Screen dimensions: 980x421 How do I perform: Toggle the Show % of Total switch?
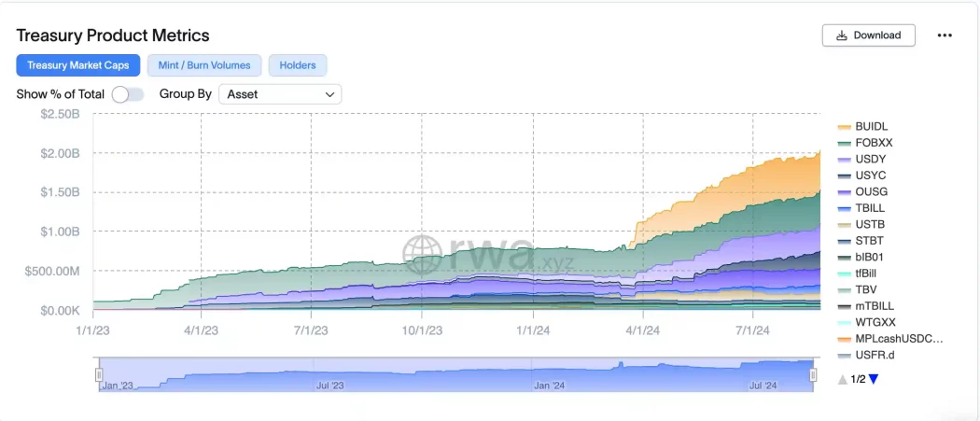click(128, 94)
